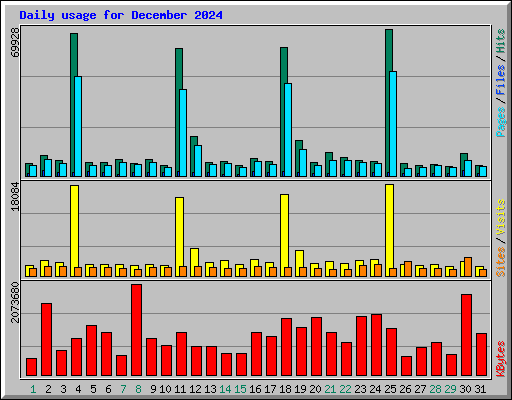Image resolution: width=512 pixels, height=400 pixels.
Task: Select the cyan files bar for day 11
Action: pos(183,133)
